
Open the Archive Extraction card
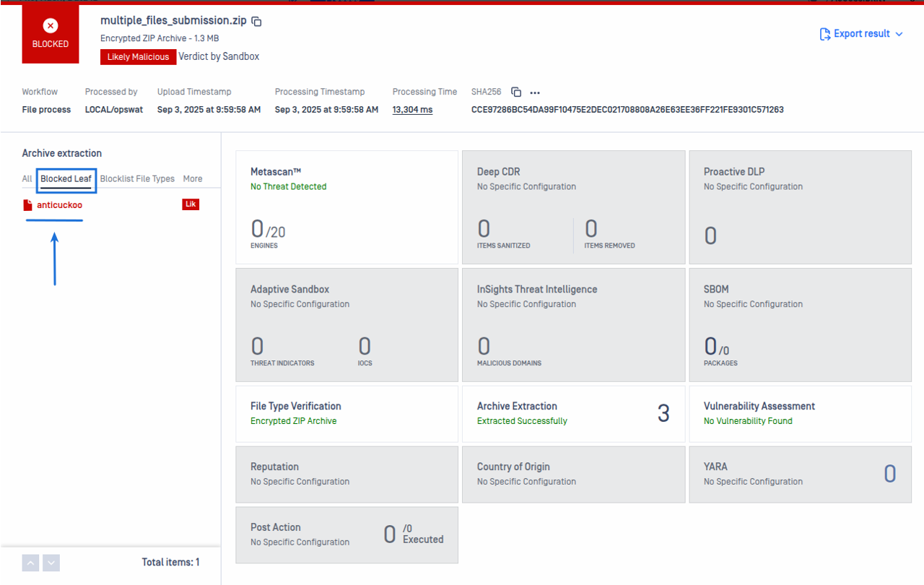pos(573,413)
